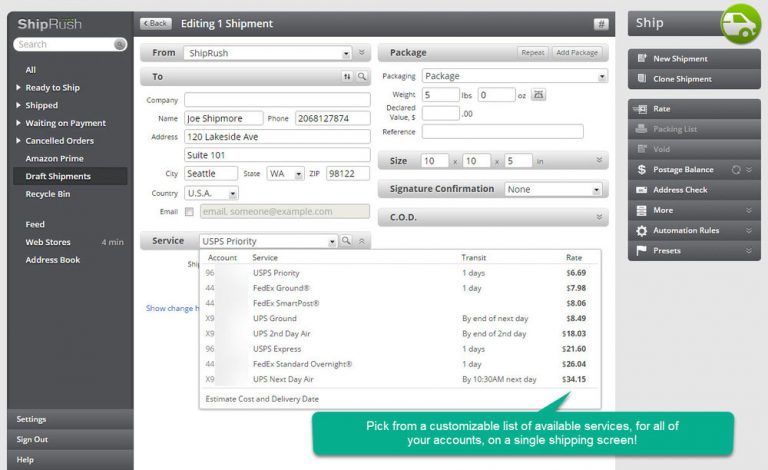This screenshot has width=768, height=470.
Task: Go Back from editing shipment
Action: [156, 24]
